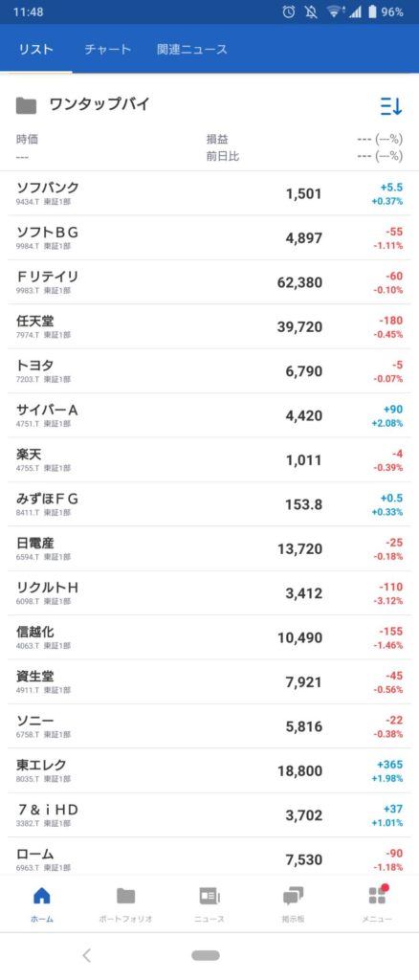Screen dimensions: 419x980
Task: Open the 東エレク stock details
Action: tap(209, 770)
